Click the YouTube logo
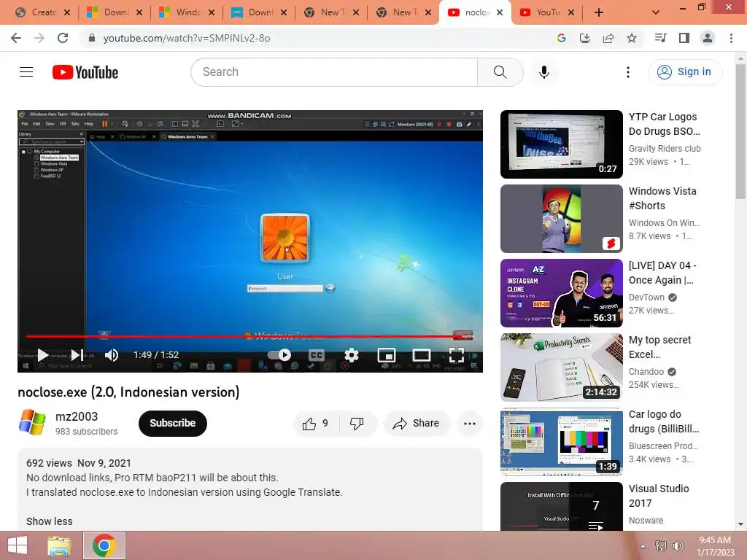Image resolution: width=747 pixels, height=560 pixels. click(x=85, y=72)
